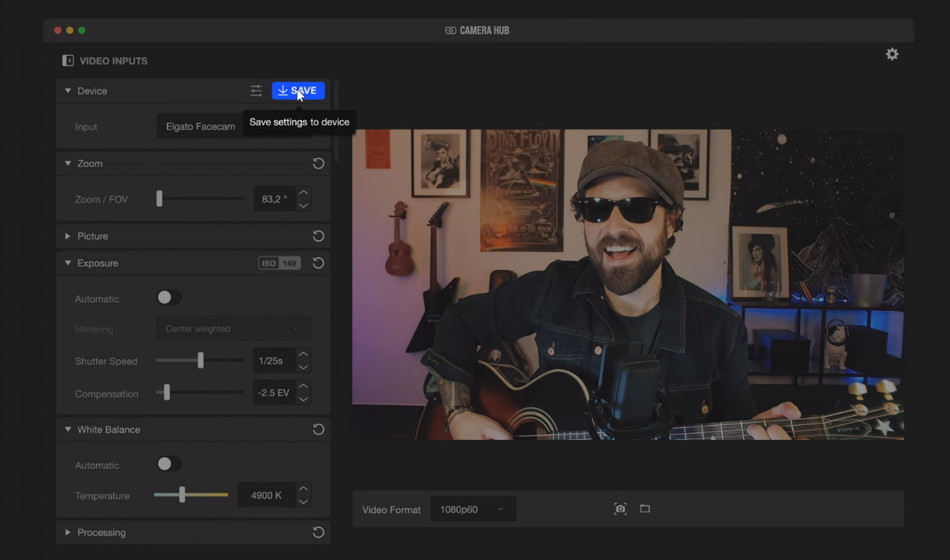Expand the Processing section
Screen dimensions: 950x560
point(68,532)
